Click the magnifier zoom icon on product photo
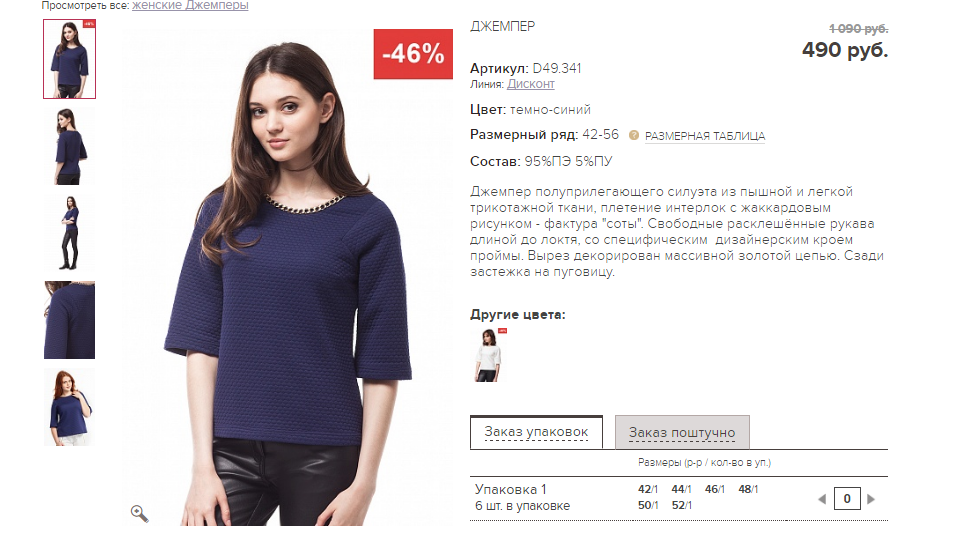Viewport: 974px width, 542px height. (139, 513)
